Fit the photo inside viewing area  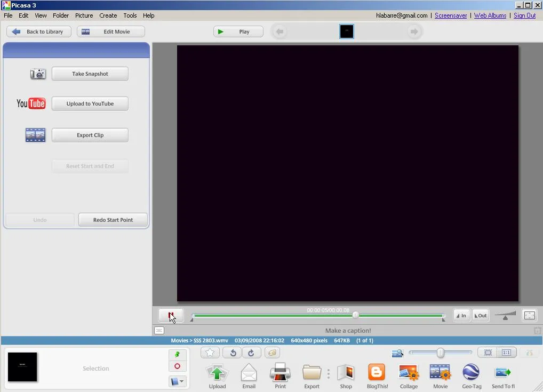pyautogui.click(x=488, y=353)
